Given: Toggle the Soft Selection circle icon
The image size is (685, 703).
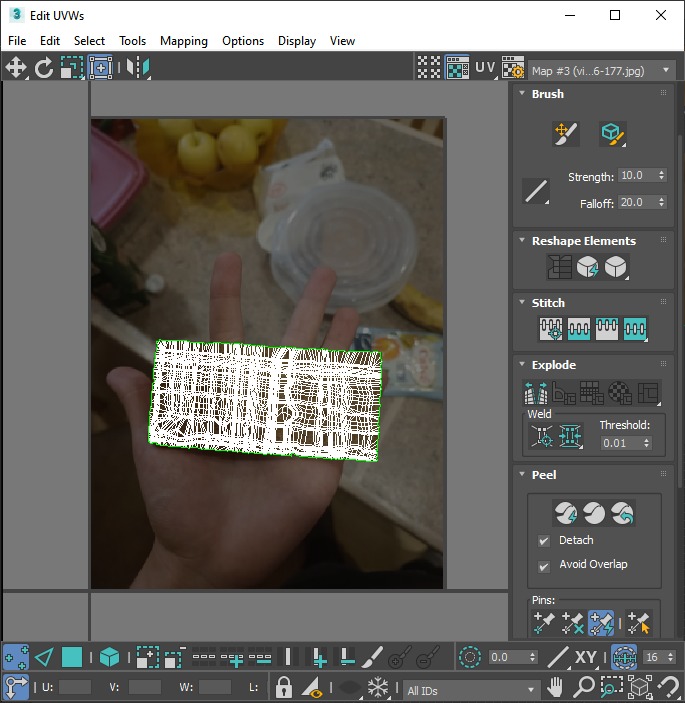Looking at the screenshot, I should coord(470,657).
